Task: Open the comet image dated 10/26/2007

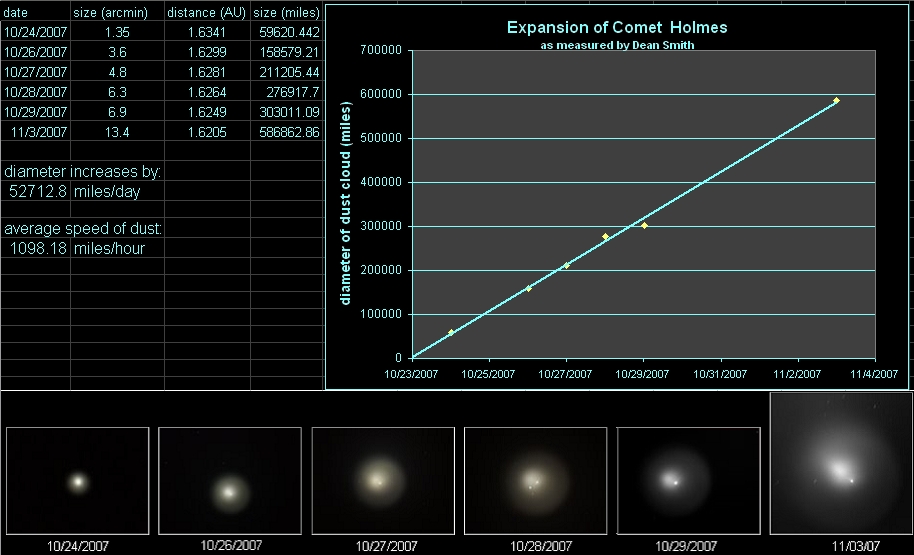Action: 230,480
